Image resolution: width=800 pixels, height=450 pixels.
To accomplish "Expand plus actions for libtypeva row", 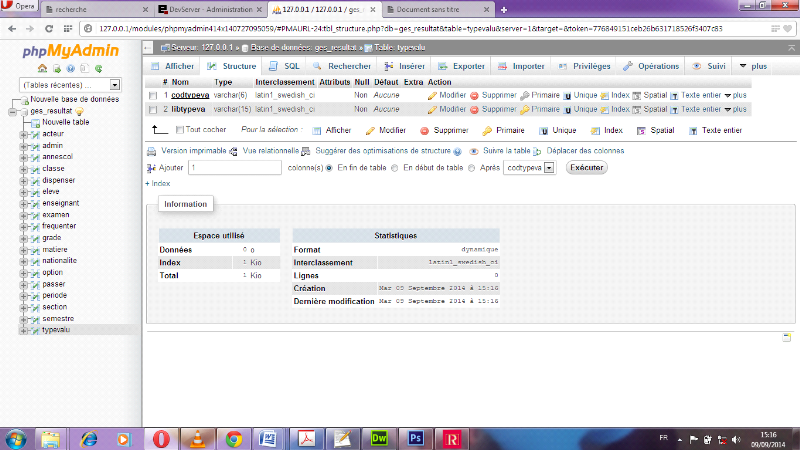I will (x=735, y=109).
